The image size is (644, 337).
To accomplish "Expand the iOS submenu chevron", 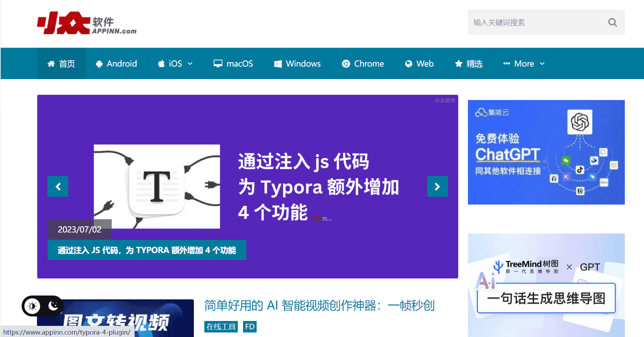I will click(x=190, y=64).
